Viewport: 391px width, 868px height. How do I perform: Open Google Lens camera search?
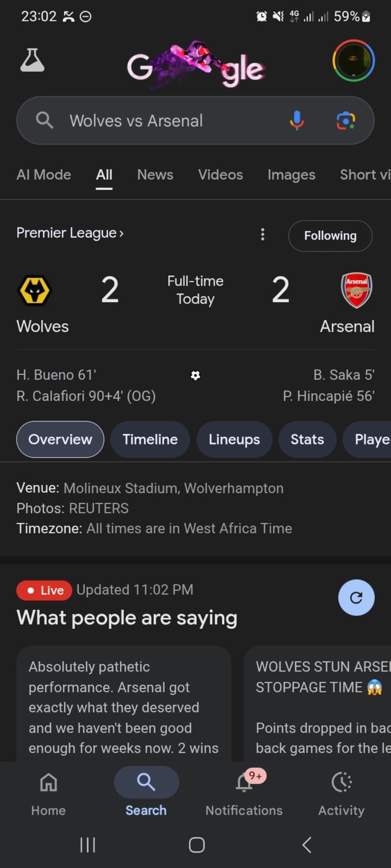pos(346,120)
